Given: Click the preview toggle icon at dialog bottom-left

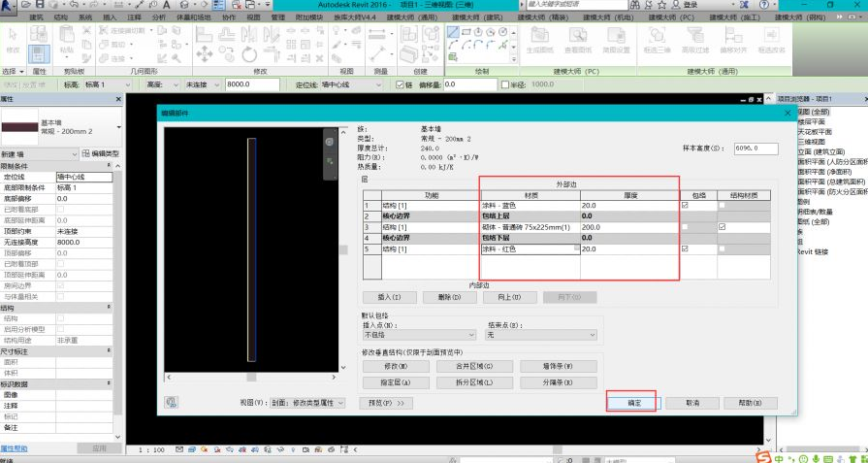Looking at the screenshot, I should (x=172, y=401).
